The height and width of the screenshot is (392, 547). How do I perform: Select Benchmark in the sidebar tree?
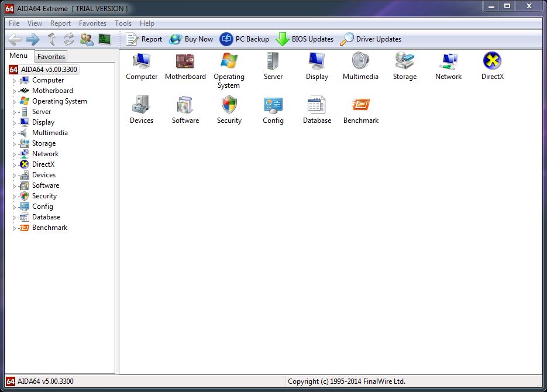click(x=50, y=228)
